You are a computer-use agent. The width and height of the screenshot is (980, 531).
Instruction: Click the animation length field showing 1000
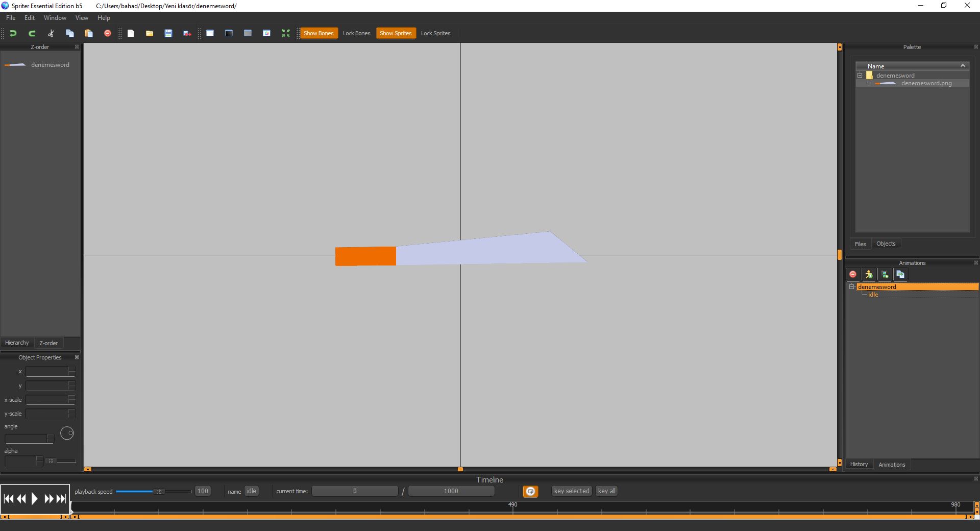click(451, 491)
